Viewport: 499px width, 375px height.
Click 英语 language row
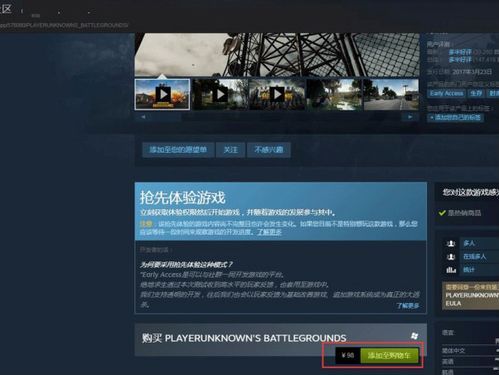pos(470,361)
